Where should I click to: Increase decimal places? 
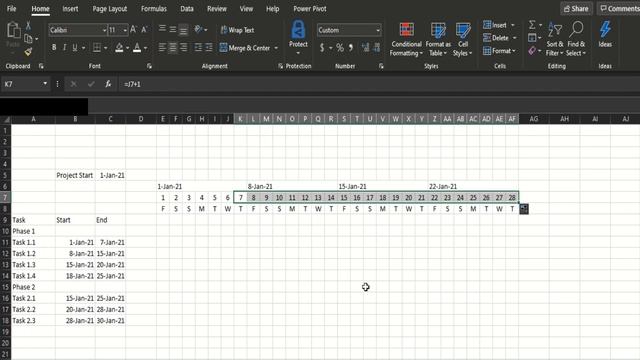point(365,48)
